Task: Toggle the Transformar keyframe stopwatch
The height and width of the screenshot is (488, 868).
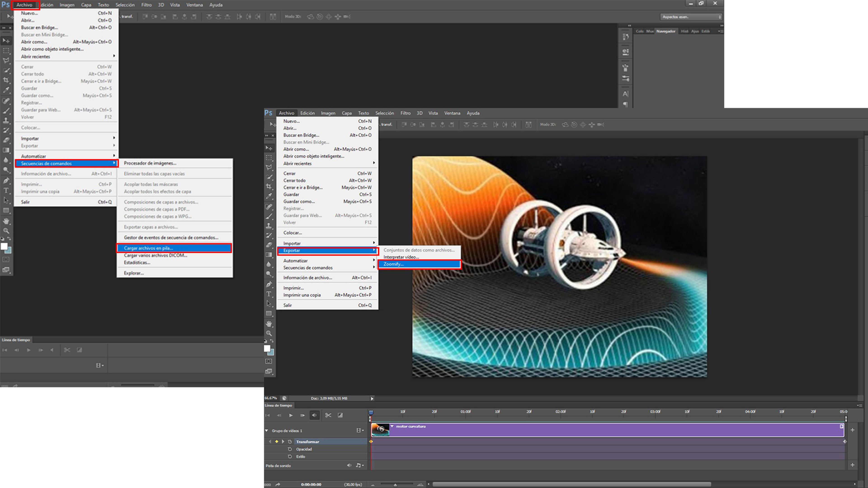Action: pyautogui.click(x=290, y=441)
